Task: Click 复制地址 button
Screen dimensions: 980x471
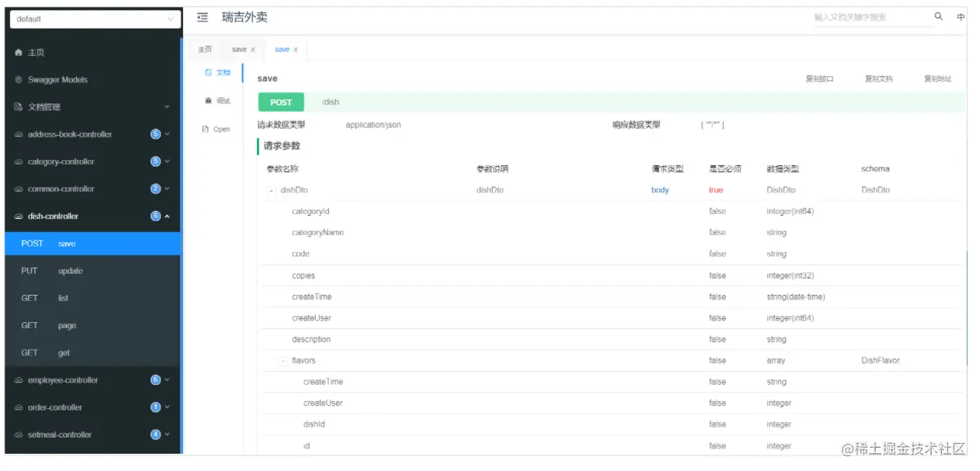Action: point(937,79)
